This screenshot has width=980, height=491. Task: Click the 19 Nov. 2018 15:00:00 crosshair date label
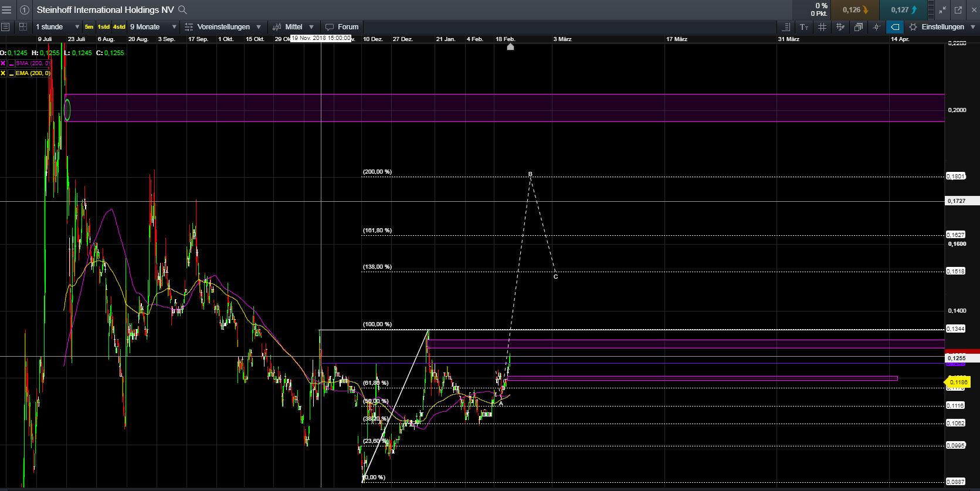click(x=321, y=38)
